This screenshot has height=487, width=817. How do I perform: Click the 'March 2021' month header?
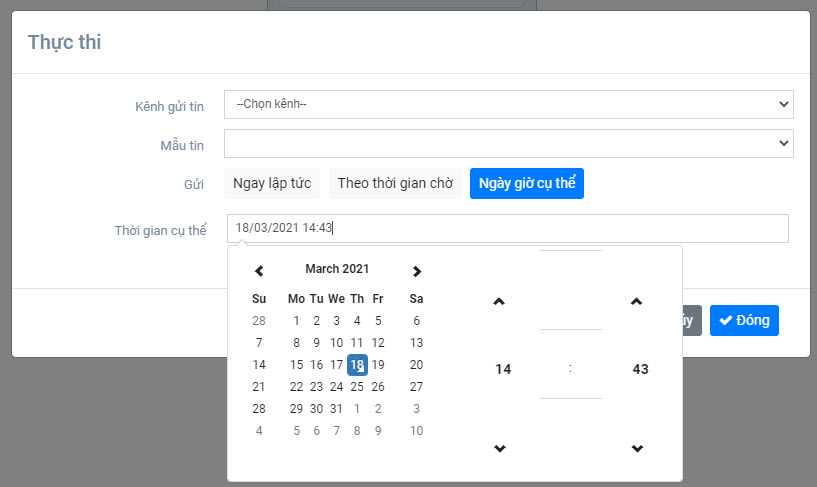coord(337,269)
